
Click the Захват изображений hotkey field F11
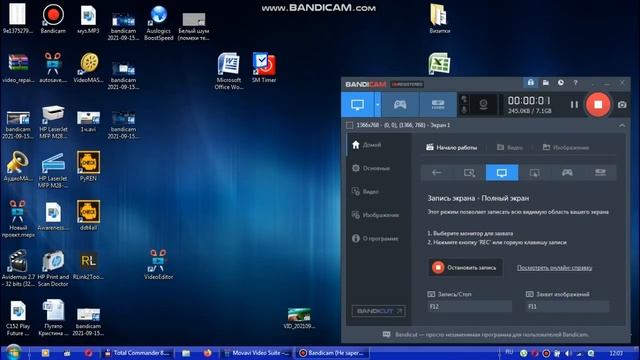pos(568,306)
